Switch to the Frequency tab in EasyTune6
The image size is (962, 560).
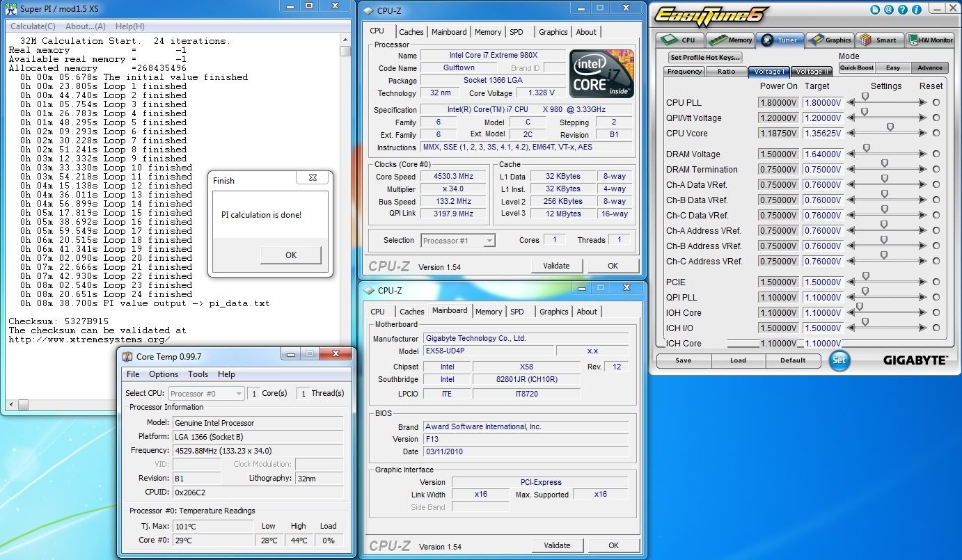tap(684, 71)
